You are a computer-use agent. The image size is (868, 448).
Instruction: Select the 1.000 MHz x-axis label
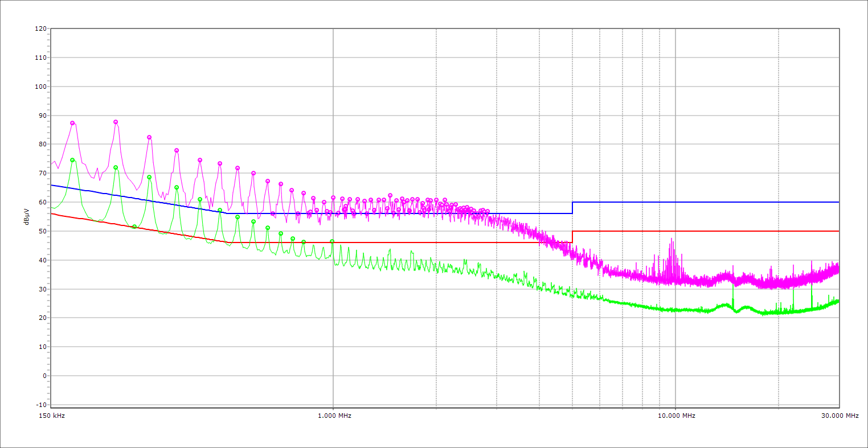(334, 416)
